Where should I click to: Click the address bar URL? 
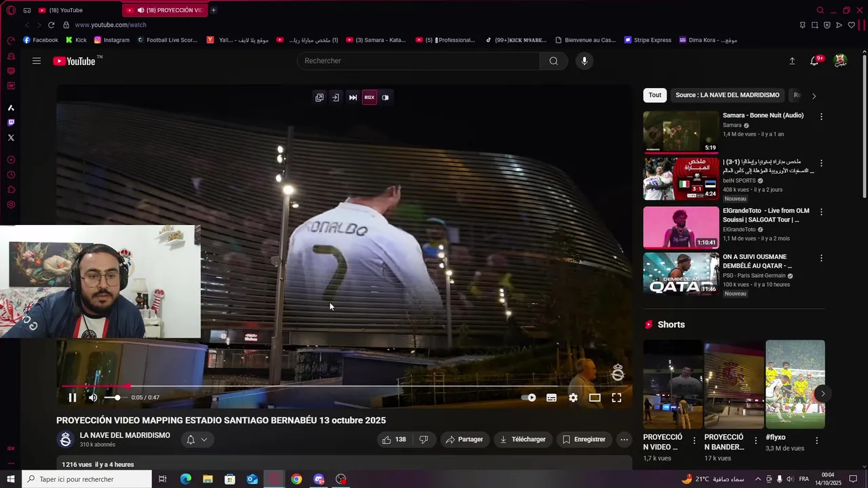[x=111, y=25]
